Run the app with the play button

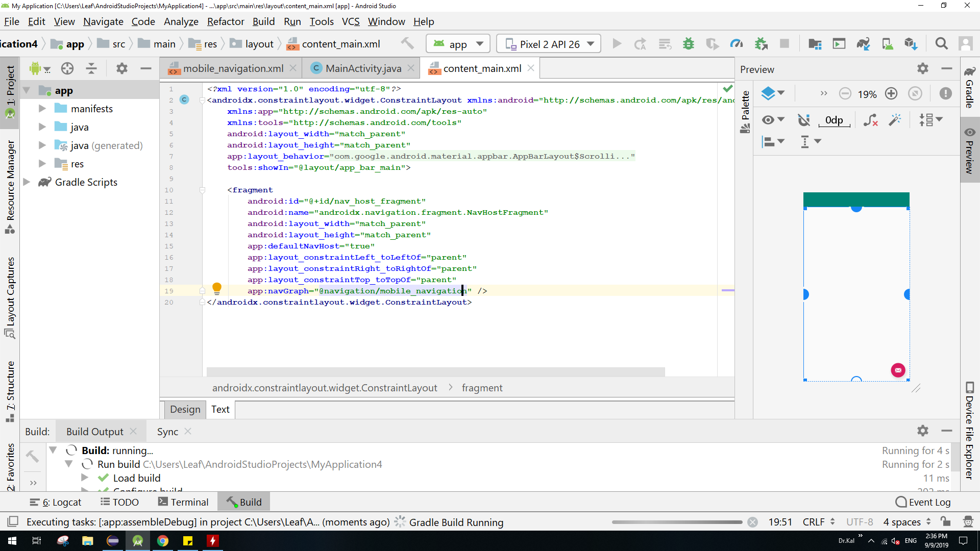(617, 44)
